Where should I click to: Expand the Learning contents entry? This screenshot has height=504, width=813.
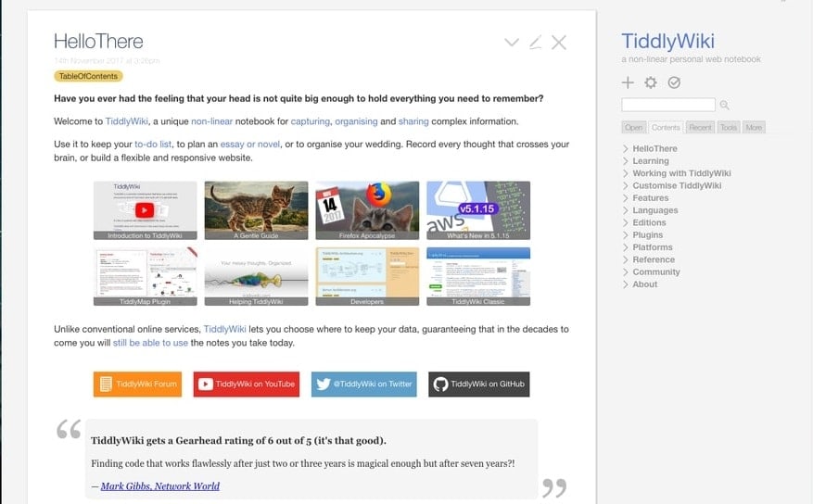pos(626,161)
